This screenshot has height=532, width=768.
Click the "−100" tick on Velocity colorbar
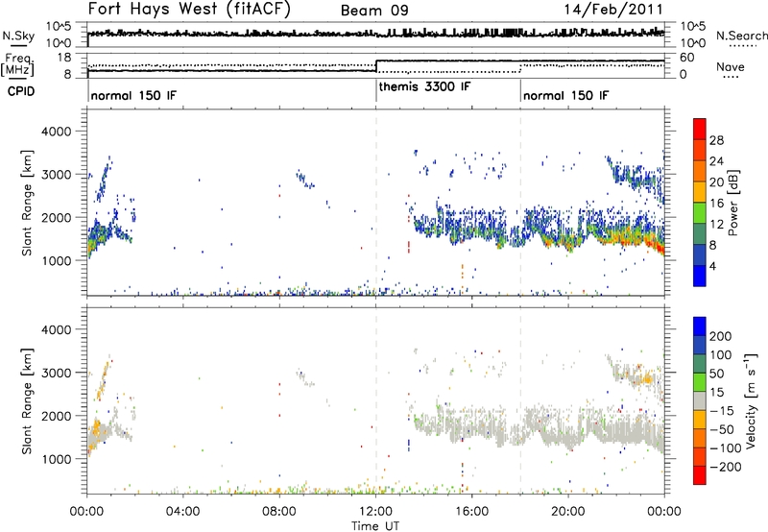click(726, 448)
